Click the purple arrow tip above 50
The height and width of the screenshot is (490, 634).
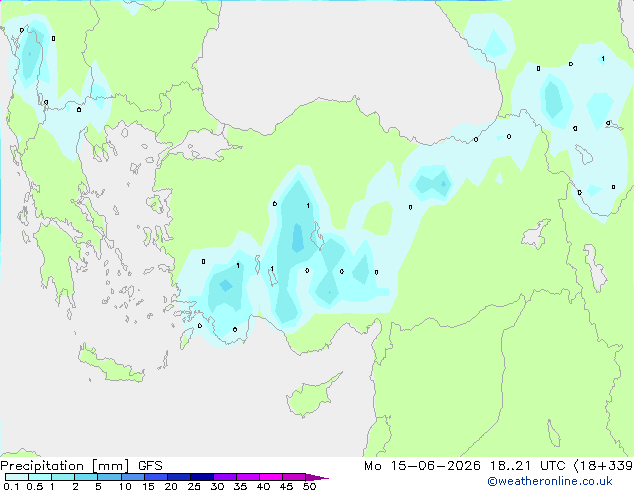pyautogui.click(x=317, y=477)
